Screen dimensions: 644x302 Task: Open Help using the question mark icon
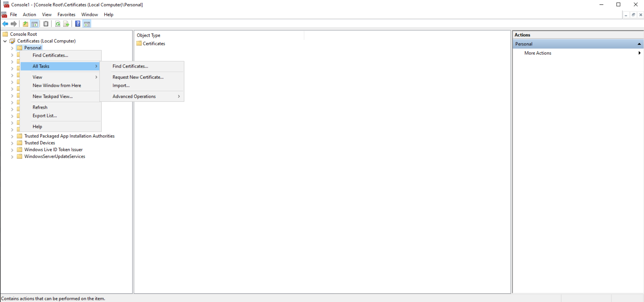point(77,24)
